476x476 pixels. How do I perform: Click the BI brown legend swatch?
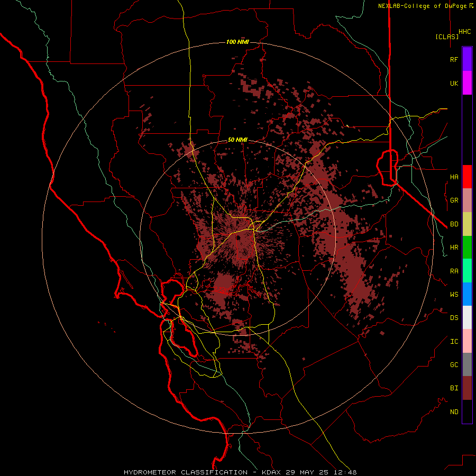point(467,388)
